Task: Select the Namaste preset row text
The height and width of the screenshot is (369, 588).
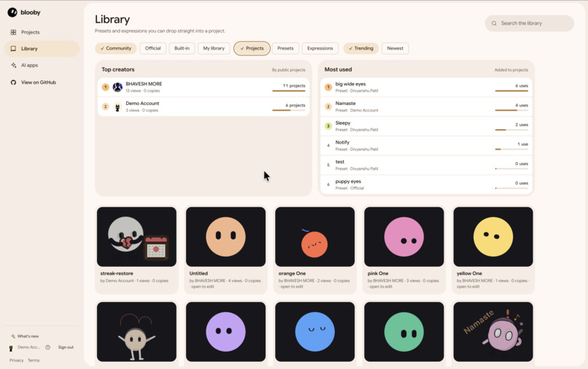Action: pos(345,104)
